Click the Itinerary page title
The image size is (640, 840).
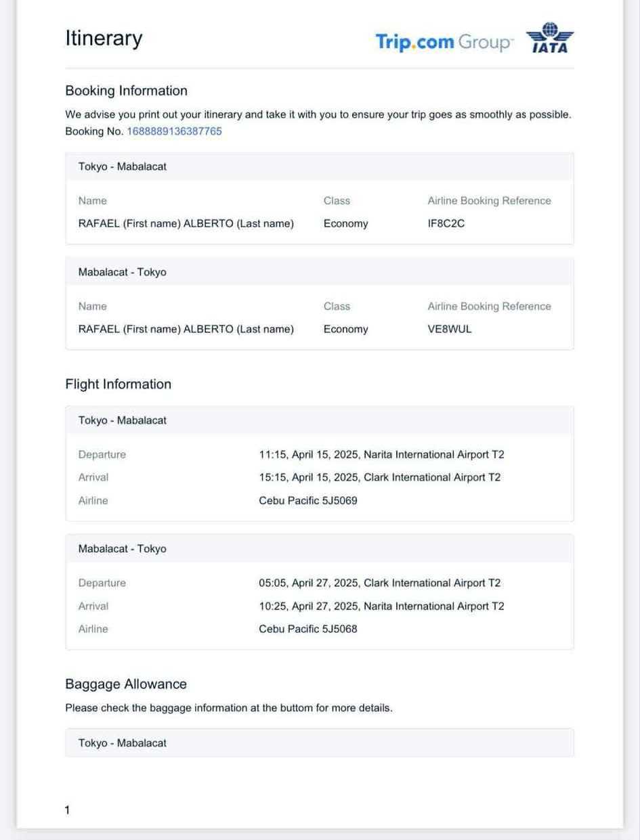coord(104,38)
